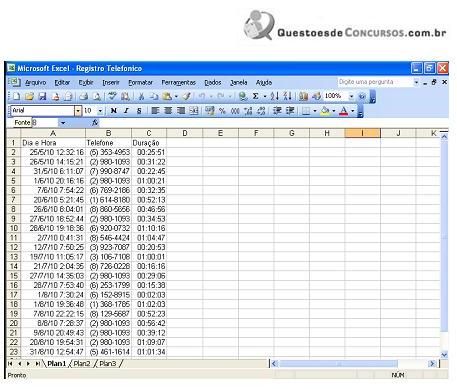
Task: Open the Fill Color dropdown arrow
Action: [x=333, y=111]
